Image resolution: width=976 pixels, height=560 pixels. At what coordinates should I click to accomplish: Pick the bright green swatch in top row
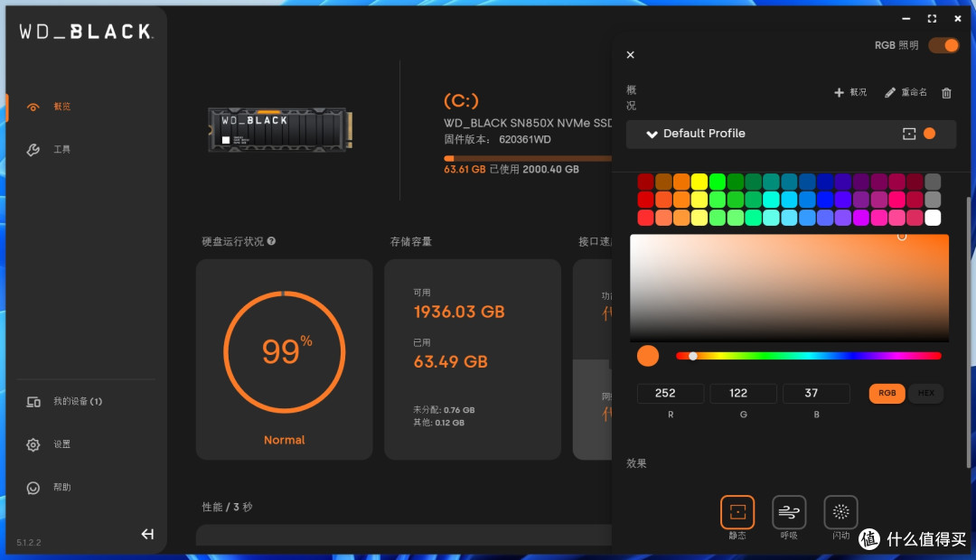click(718, 182)
